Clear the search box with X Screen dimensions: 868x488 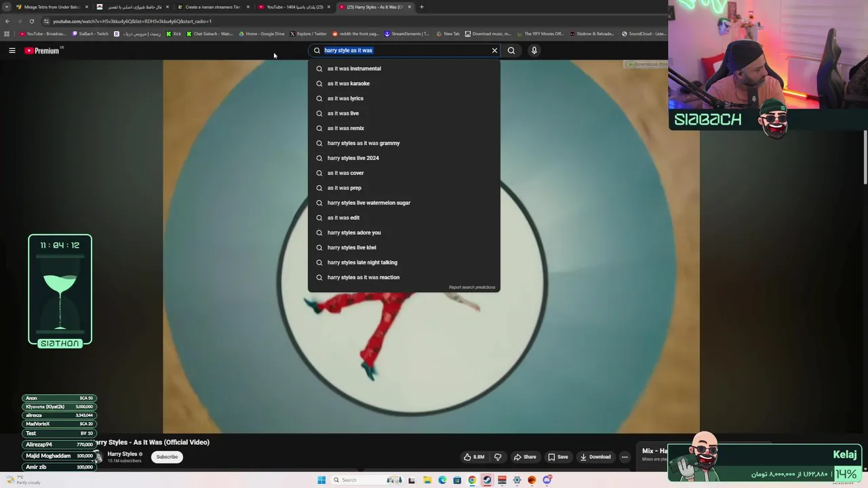494,50
